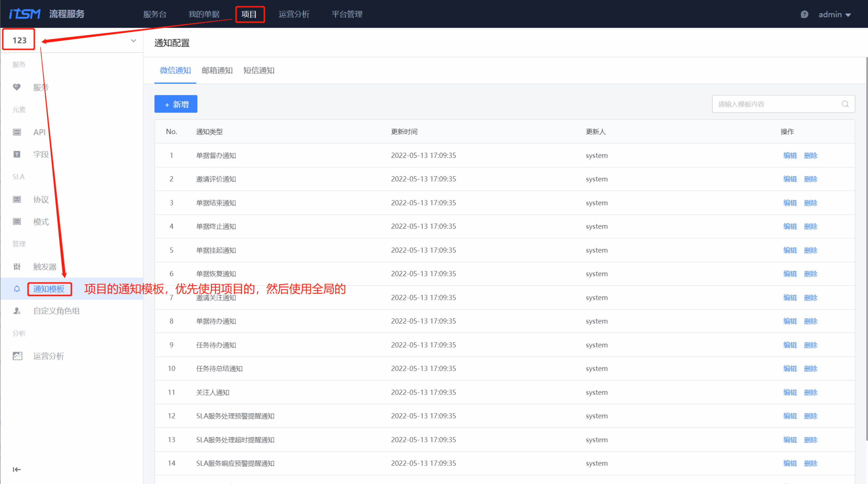Click the 新增 add button
Viewport: 868px width, 484px height.
point(176,104)
